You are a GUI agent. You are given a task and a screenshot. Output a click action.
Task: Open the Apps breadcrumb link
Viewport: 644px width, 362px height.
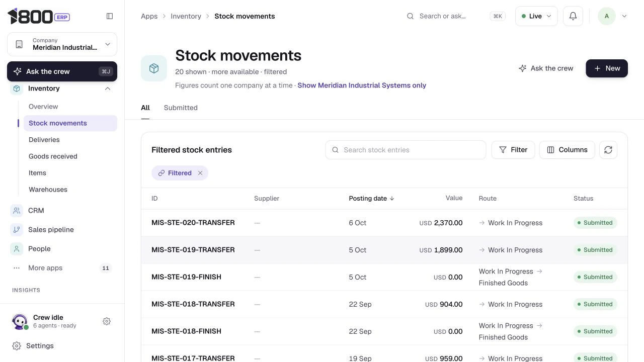coord(149,16)
